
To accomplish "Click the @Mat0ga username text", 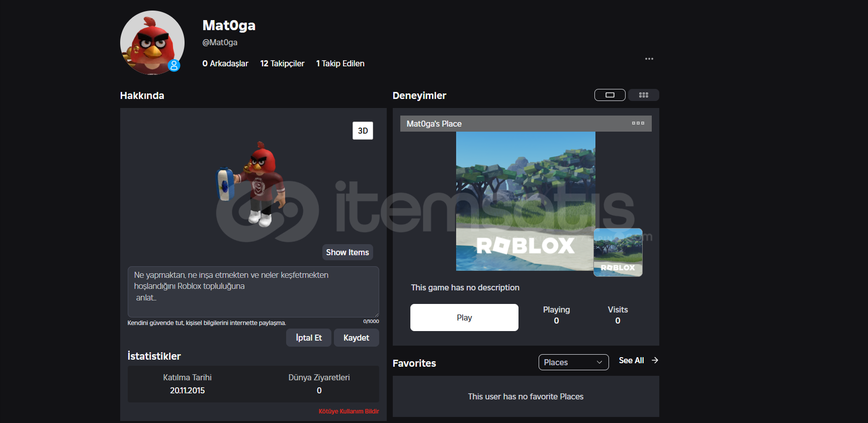I will 220,43.
